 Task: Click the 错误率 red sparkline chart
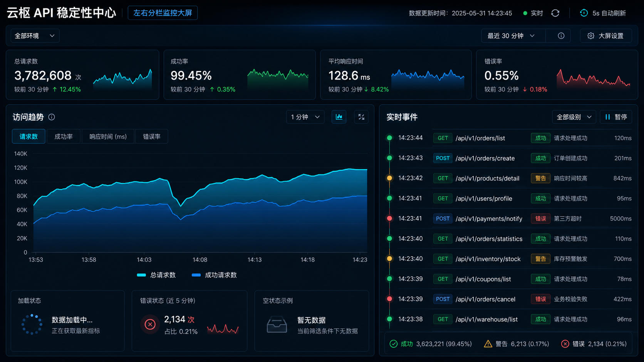[x=593, y=79]
